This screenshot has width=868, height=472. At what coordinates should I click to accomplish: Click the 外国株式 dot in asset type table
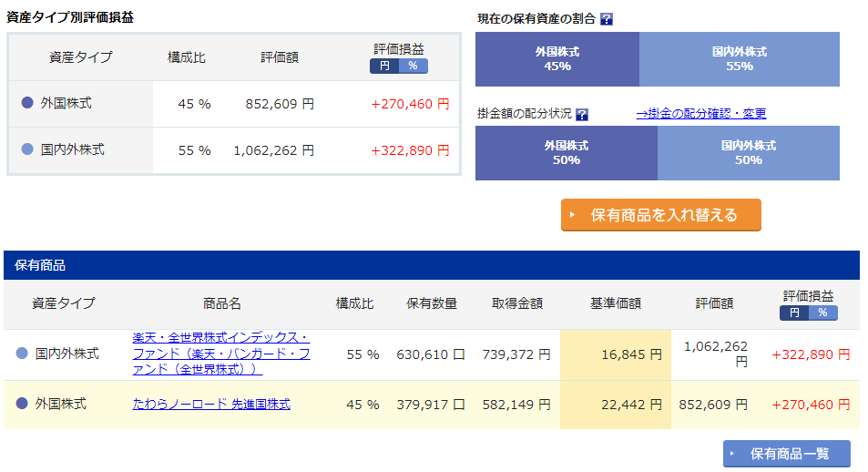[x=27, y=102]
